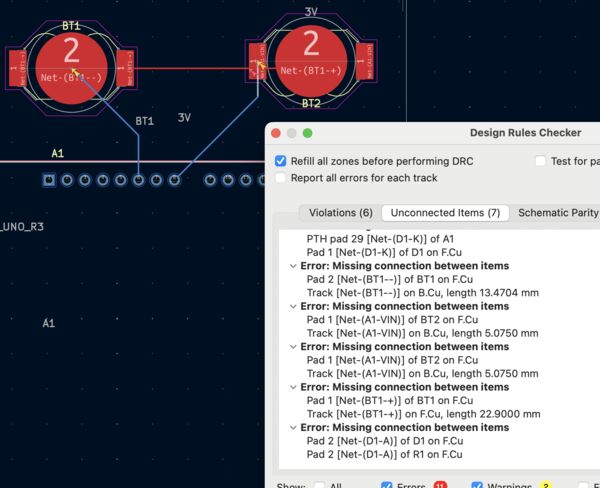Screen dimensions: 600x488
Task: Click the yellow 3 warnings count badge
Action: (546, 485)
